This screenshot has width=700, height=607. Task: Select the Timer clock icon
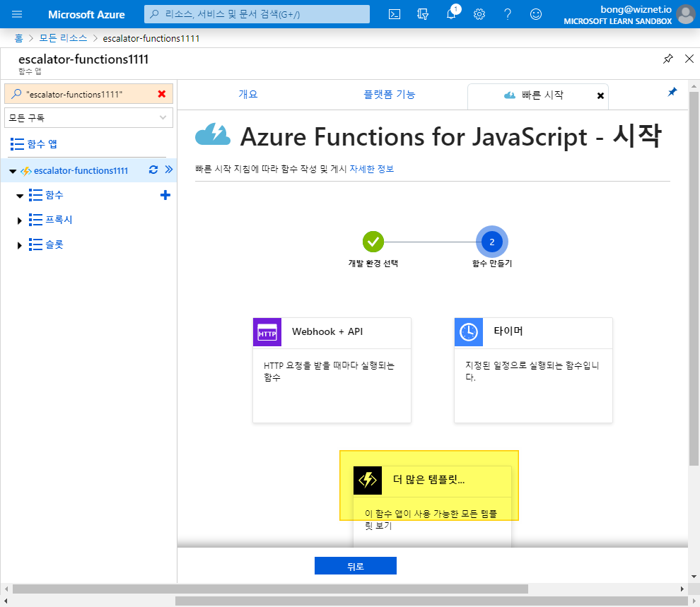[469, 332]
